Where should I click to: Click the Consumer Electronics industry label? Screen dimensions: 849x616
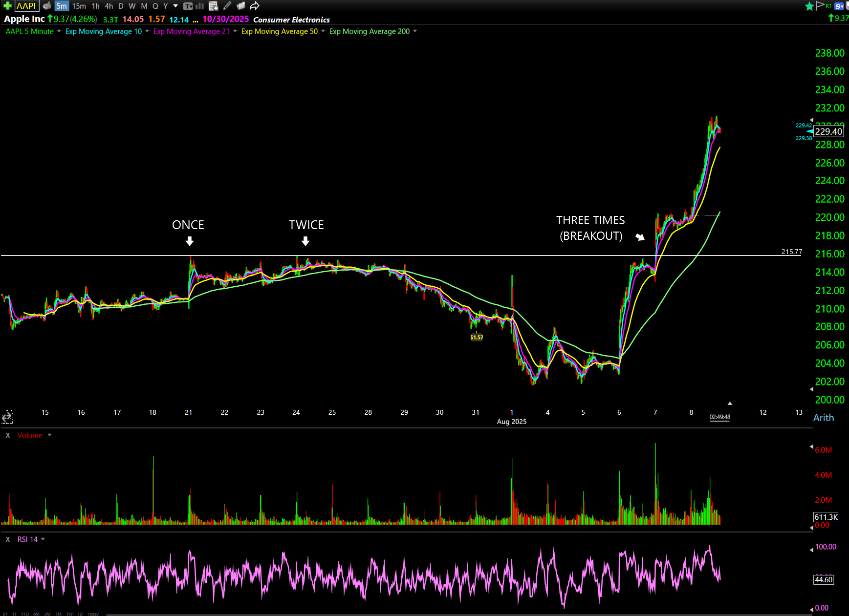pos(291,20)
